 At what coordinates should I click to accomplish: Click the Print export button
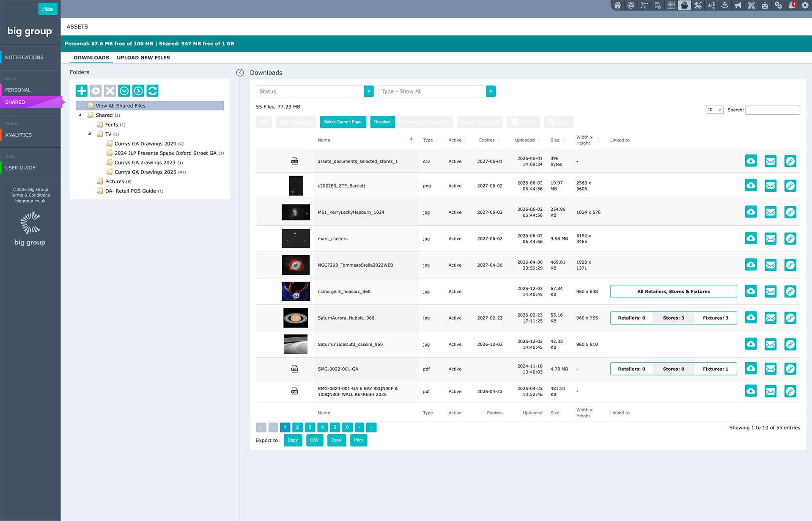point(359,440)
